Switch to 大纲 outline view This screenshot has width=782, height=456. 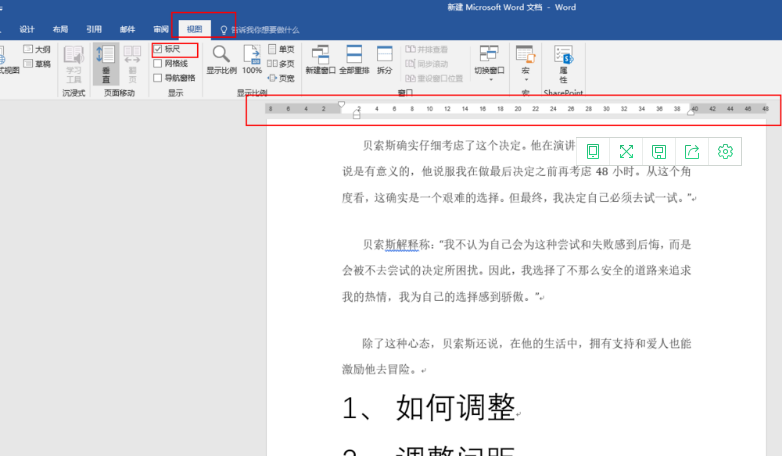[x=37, y=49]
